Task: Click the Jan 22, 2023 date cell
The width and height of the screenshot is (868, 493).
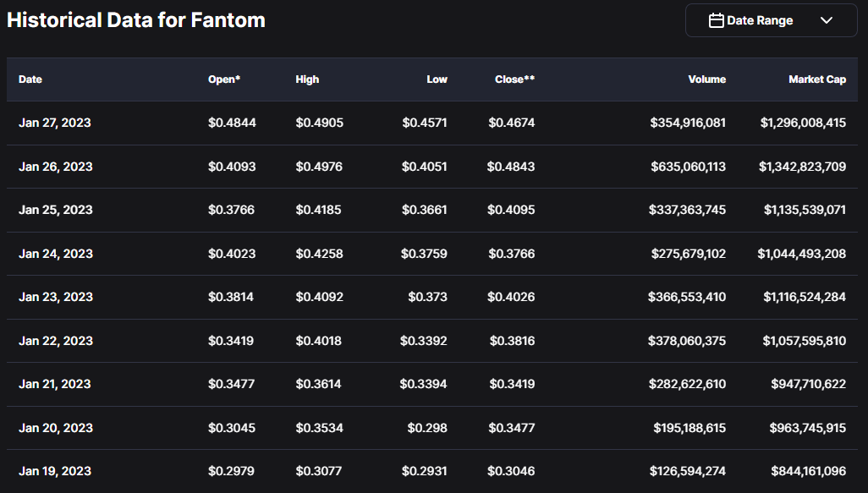Action: 55,341
